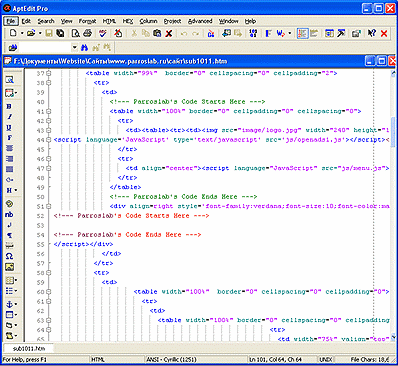Open the Format menu
This screenshot has width=398, height=366.
[87, 21]
